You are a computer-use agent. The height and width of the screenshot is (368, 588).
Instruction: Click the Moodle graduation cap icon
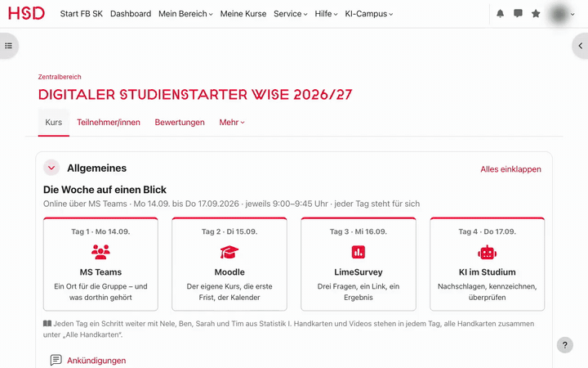229,252
